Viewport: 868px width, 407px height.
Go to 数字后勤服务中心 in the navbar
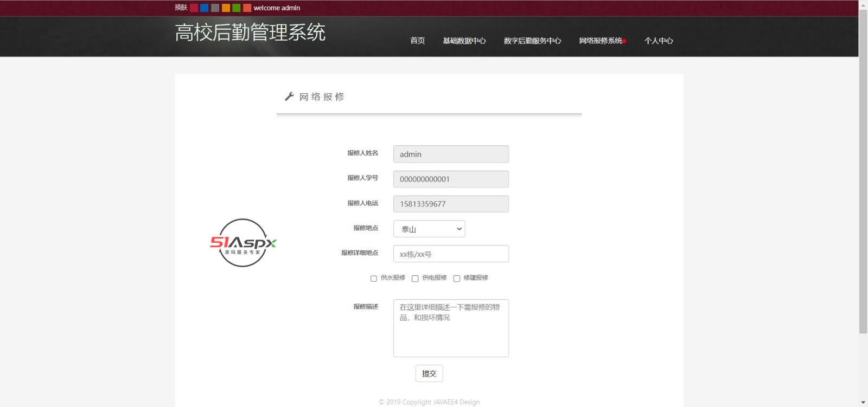532,41
